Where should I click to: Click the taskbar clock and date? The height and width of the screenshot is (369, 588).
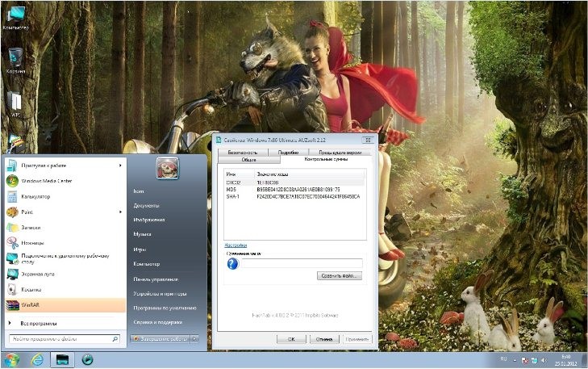point(565,360)
